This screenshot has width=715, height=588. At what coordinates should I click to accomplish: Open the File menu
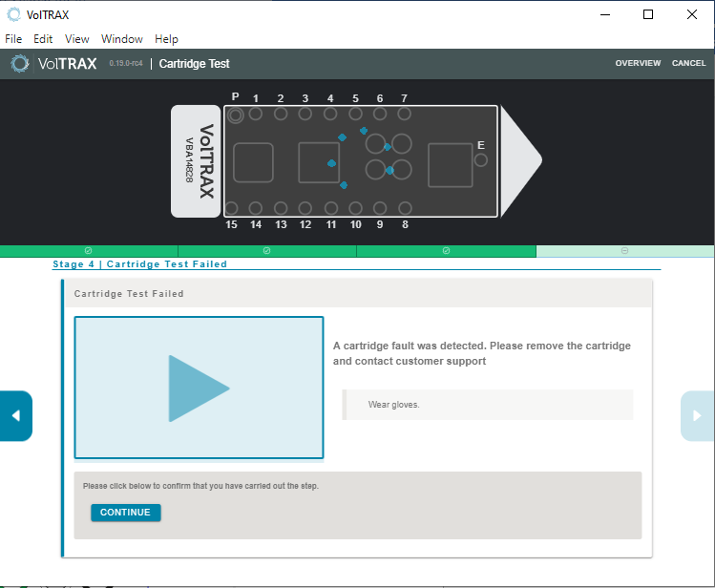click(x=13, y=39)
